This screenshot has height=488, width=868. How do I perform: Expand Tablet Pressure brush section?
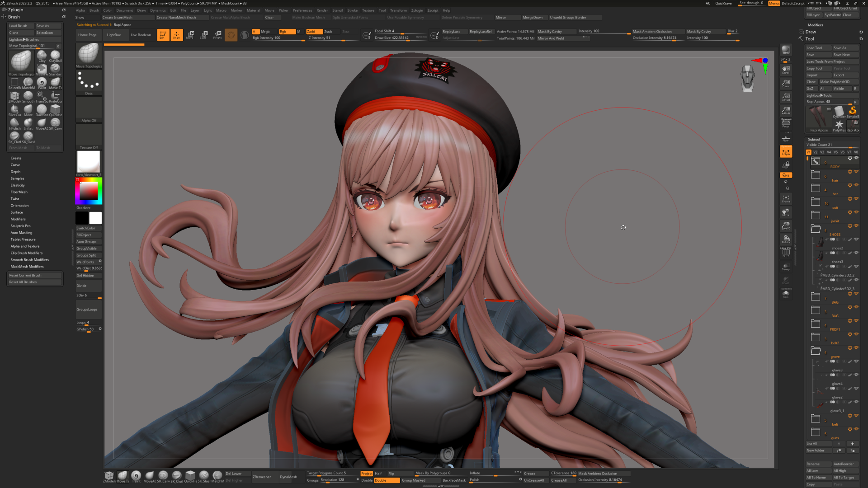(x=23, y=239)
